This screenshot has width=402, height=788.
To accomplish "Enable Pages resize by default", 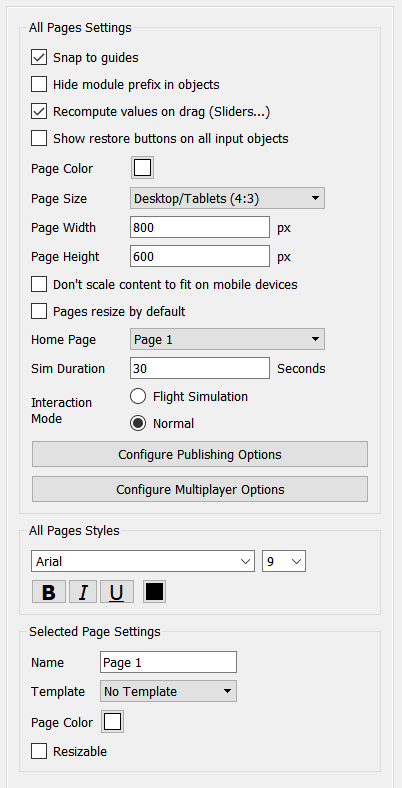I will (39, 311).
